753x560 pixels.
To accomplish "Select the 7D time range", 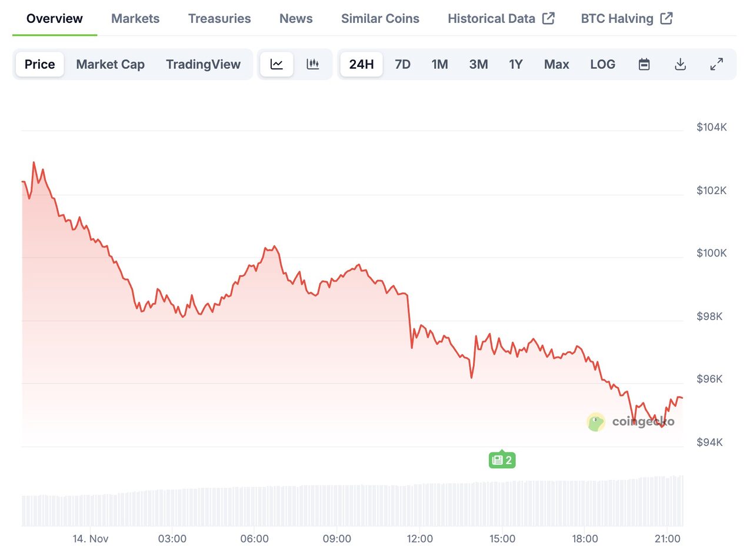I will 402,64.
